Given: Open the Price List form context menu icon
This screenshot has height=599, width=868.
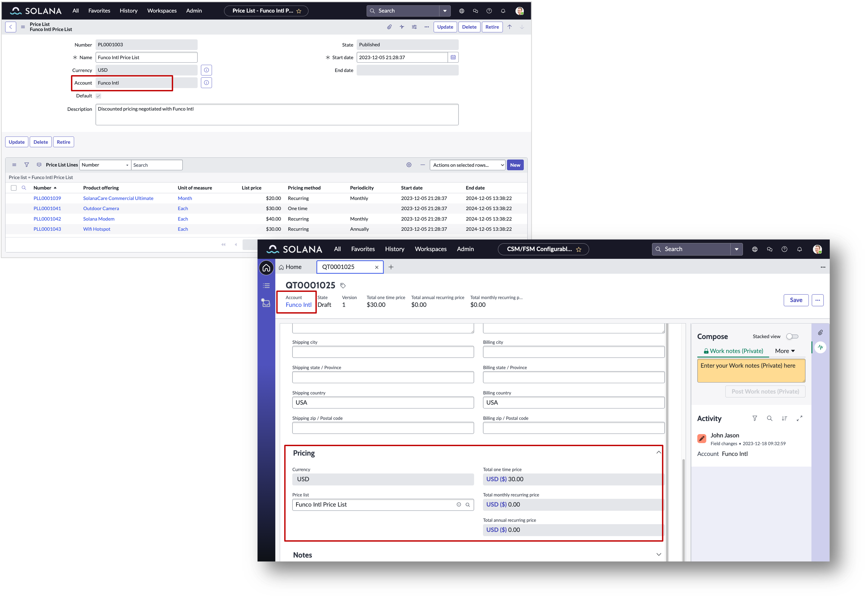Looking at the screenshot, I should (x=23, y=27).
